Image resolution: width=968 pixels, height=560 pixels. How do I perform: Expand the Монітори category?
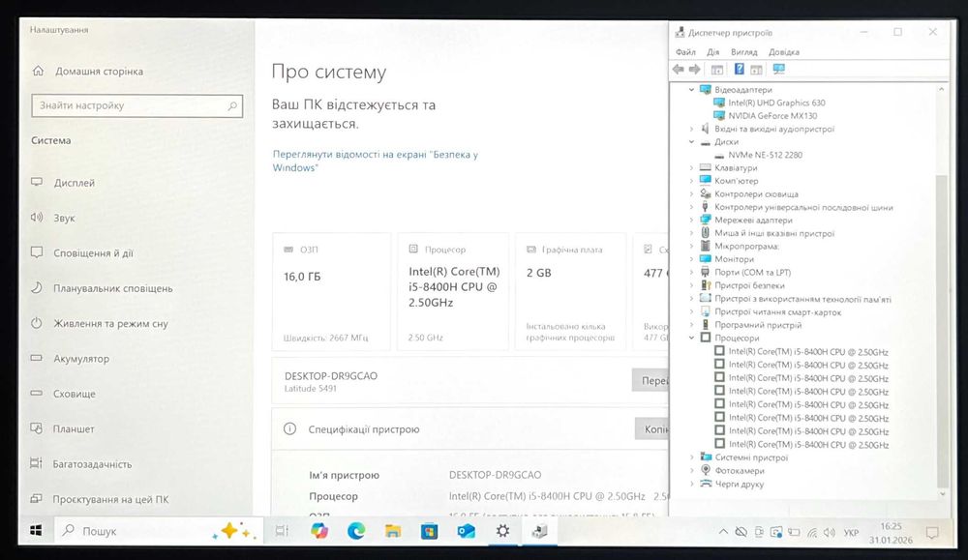click(x=691, y=259)
